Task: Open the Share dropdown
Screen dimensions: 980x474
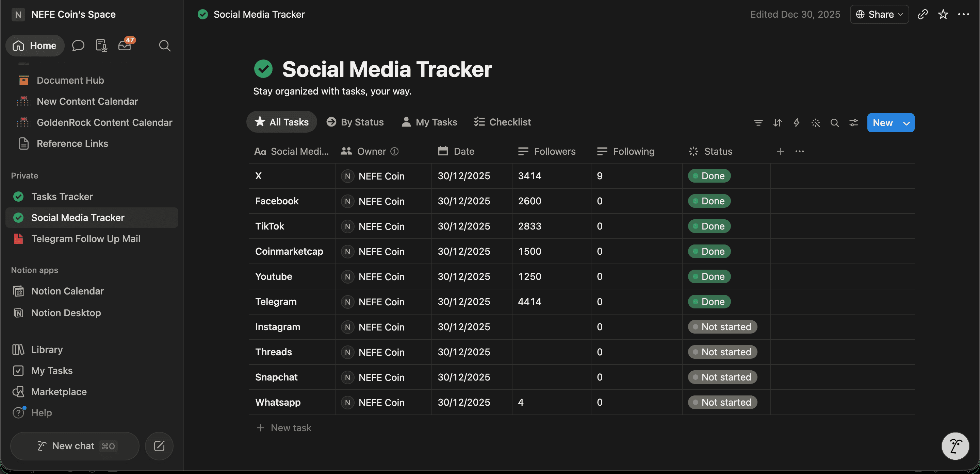Action: coord(879,14)
